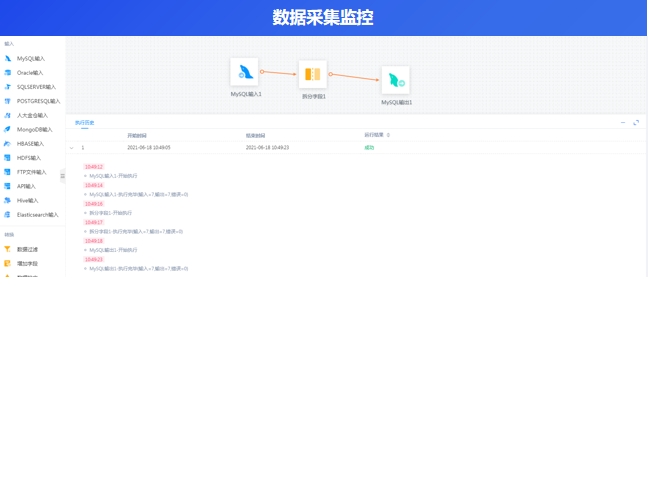Select the HDFS输入 component icon

pos(7,158)
